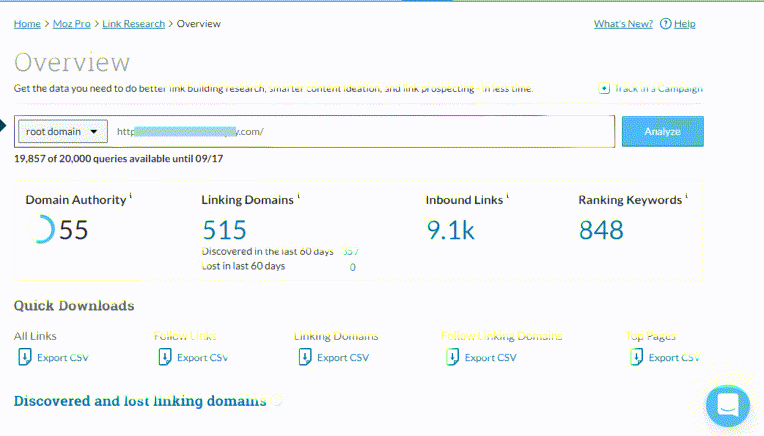Click the 515 linking domains value
This screenshot has height=436, width=764.
[224, 230]
